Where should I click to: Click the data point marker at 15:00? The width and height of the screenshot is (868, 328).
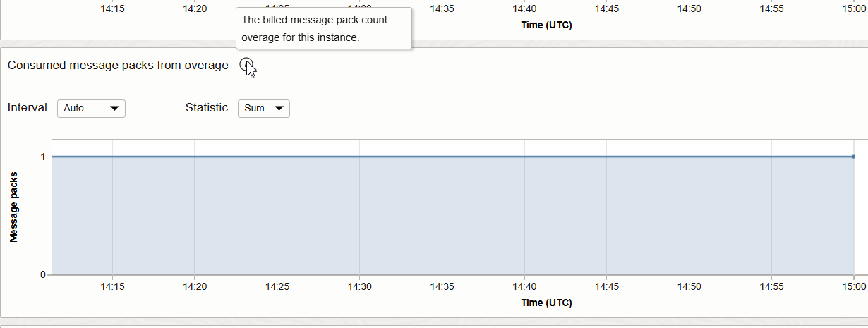(853, 157)
